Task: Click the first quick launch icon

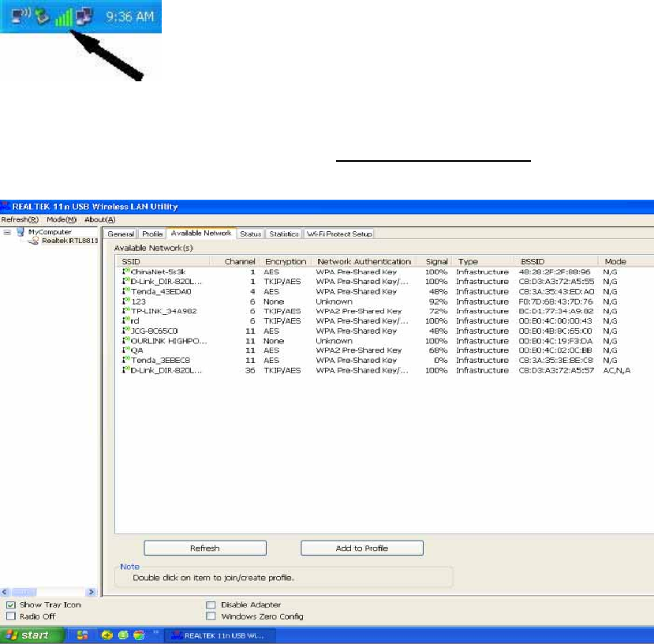Action: tap(83, 635)
